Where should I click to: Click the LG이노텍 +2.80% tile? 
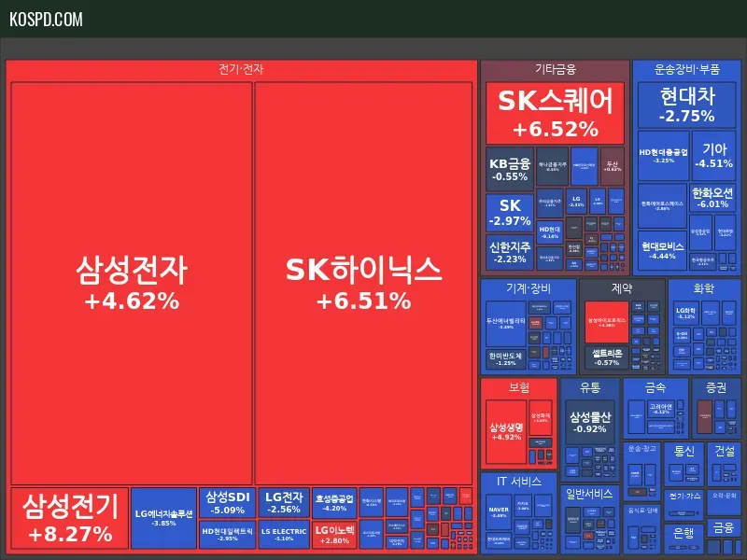point(334,535)
